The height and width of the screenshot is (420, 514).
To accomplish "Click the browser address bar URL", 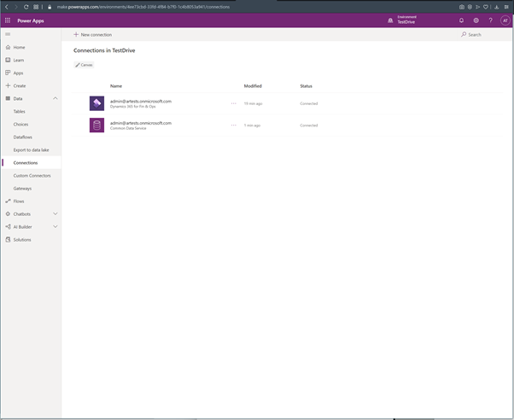I will coord(143,7).
